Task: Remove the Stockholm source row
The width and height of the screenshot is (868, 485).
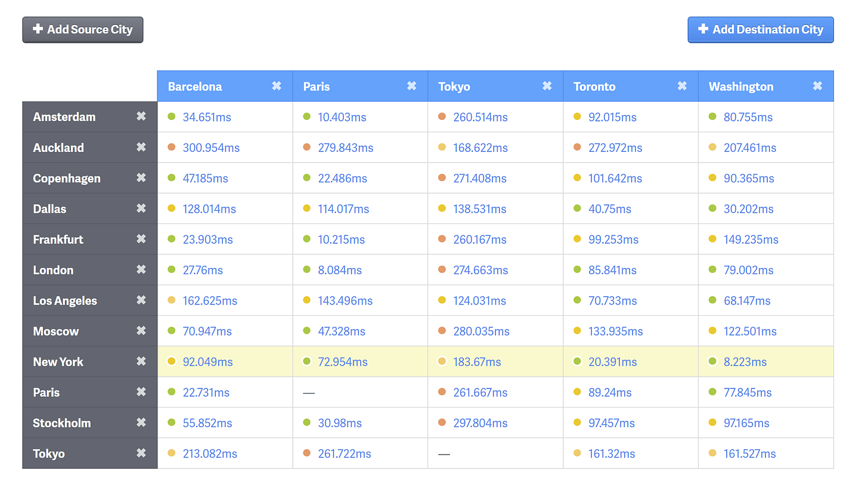Action: 141,422
